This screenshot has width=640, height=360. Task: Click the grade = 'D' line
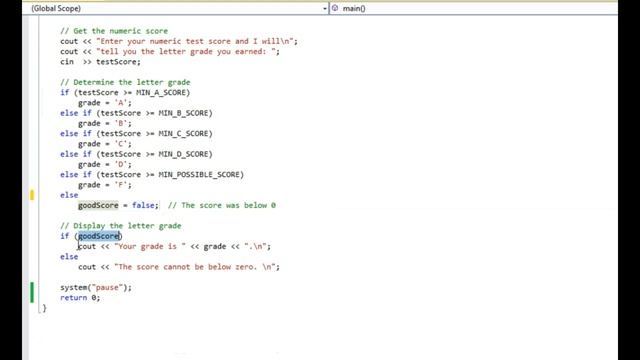coord(105,164)
